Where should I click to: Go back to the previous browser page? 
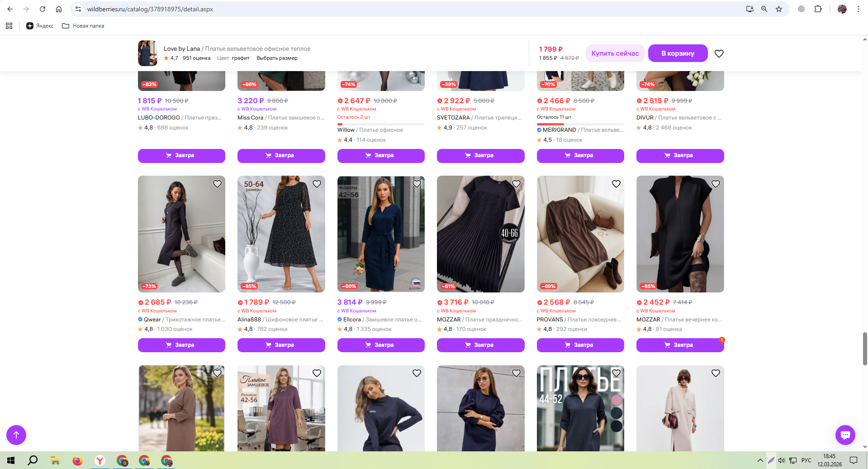[10, 9]
